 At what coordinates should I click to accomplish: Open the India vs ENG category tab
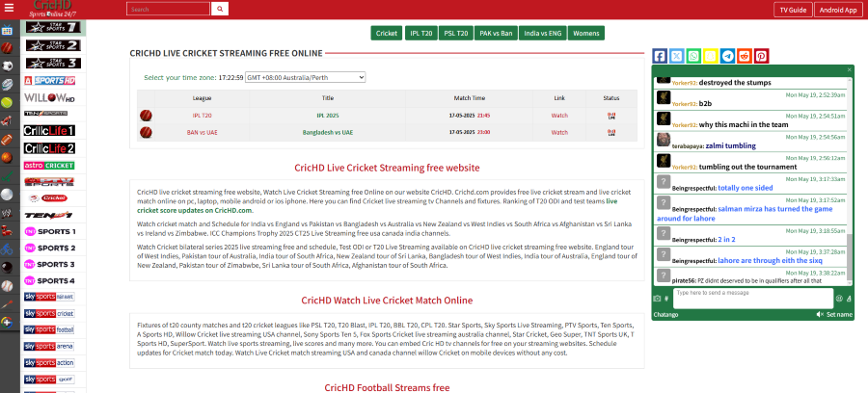click(x=542, y=33)
